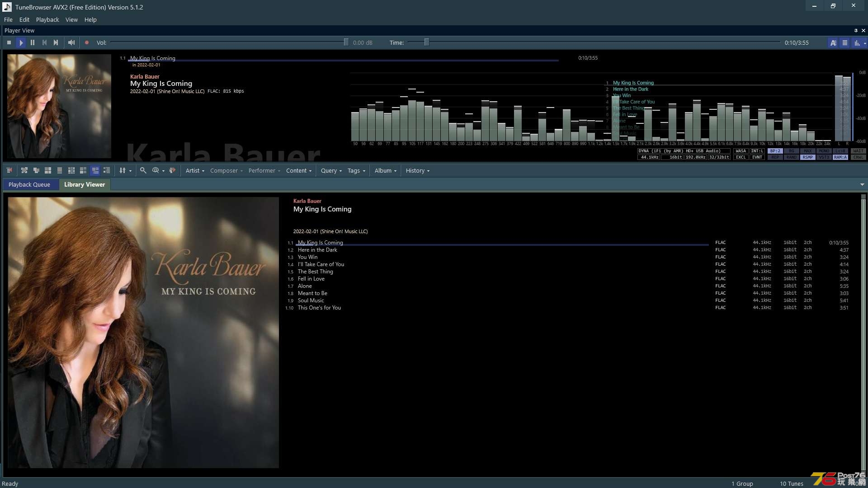Skip to the previous track
This screenshot has width=868, height=488.
[x=44, y=42]
